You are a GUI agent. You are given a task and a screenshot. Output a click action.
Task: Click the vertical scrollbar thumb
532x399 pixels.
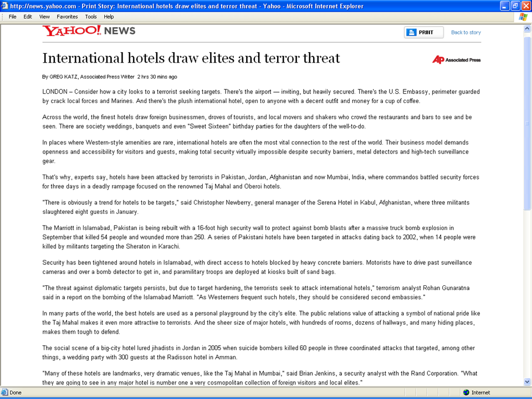527,122
